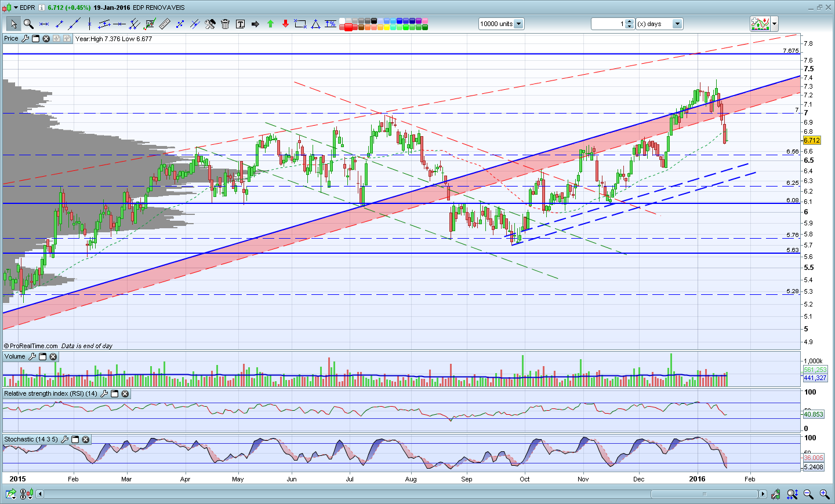The image size is (835, 504).
Task: Maximize the Volume panel
Action: click(x=42, y=357)
